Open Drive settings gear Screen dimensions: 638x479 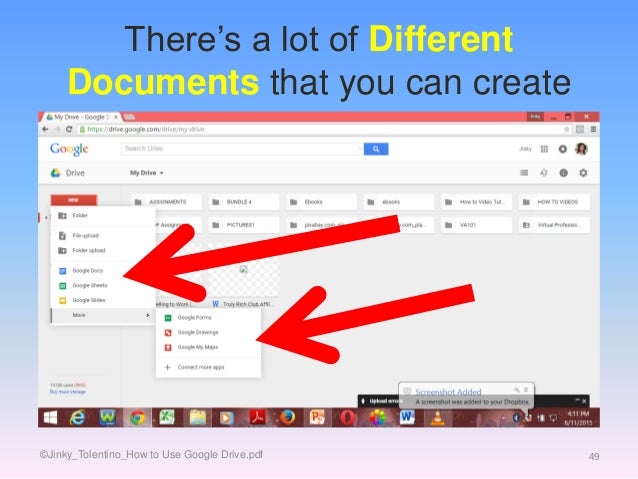click(583, 173)
